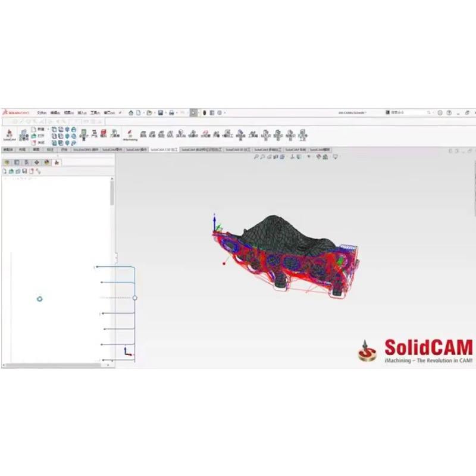Expand the dropdown arrow beside the Print icon
This screenshot has height=476, width=476.
pyautogui.click(x=177, y=113)
